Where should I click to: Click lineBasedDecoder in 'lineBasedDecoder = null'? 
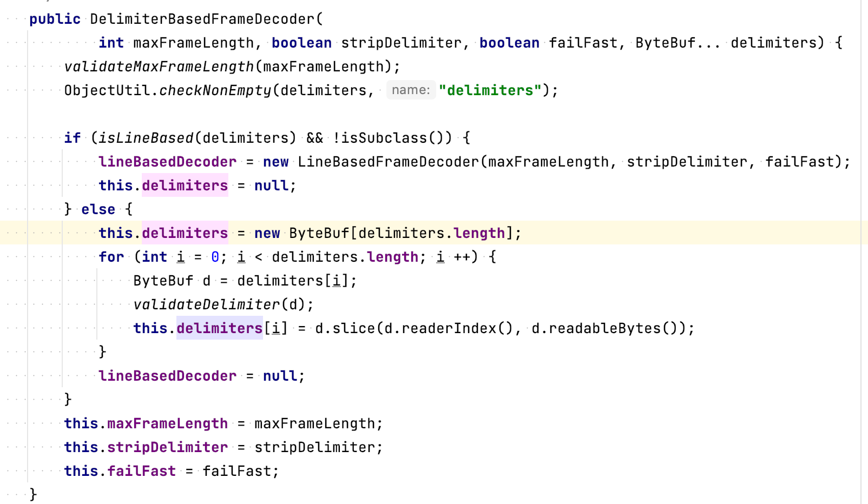point(167,376)
